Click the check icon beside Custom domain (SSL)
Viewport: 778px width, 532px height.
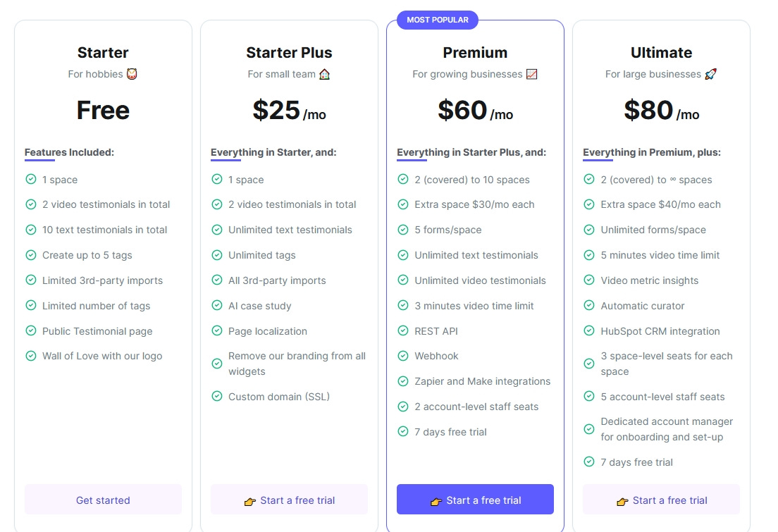click(217, 396)
